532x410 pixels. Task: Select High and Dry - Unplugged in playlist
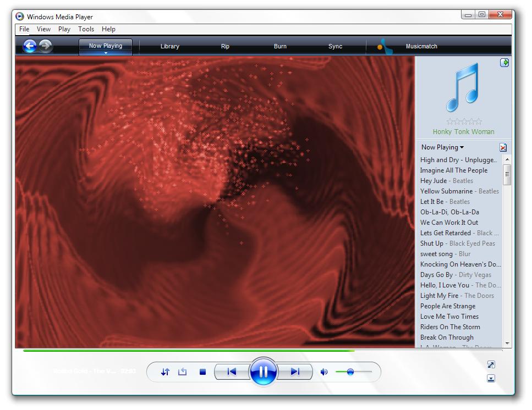tap(459, 159)
